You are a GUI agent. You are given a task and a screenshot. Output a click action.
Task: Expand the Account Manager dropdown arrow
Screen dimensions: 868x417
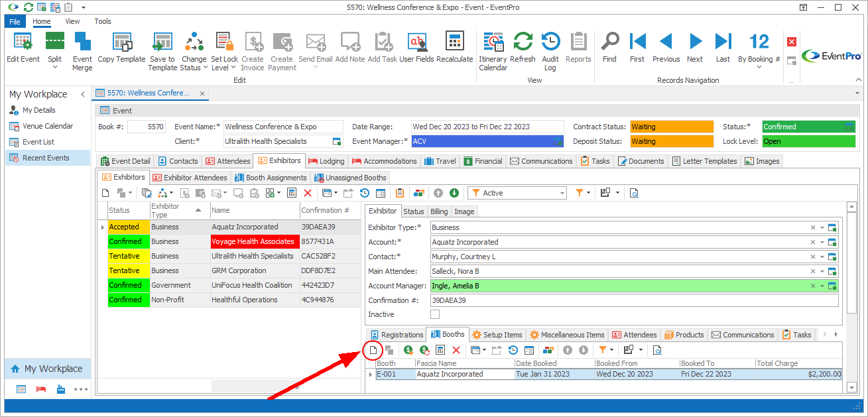(822, 286)
